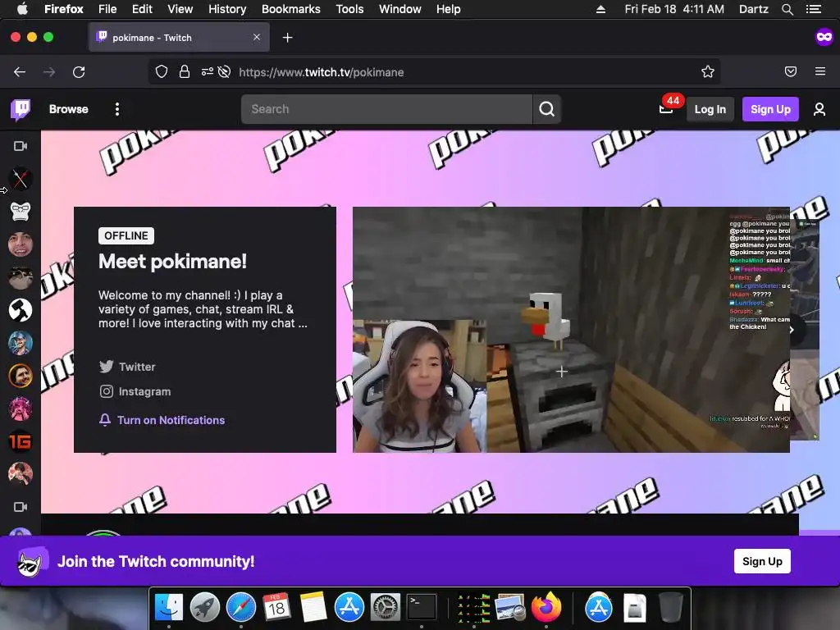Image resolution: width=840 pixels, height=630 pixels.
Task: Open the gorilla-face channel avatar in sidebar
Action: (21, 212)
